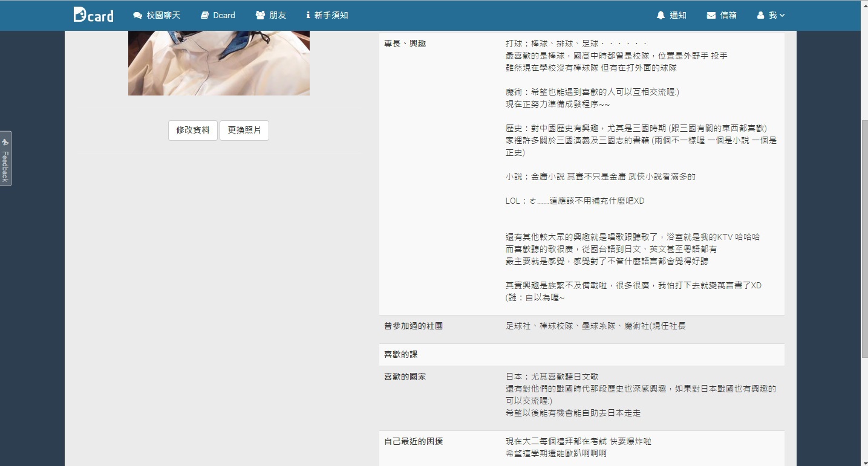Click the 喜歡的課 field label
The width and height of the screenshot is (868, 466).
click(x=401, y=354)
